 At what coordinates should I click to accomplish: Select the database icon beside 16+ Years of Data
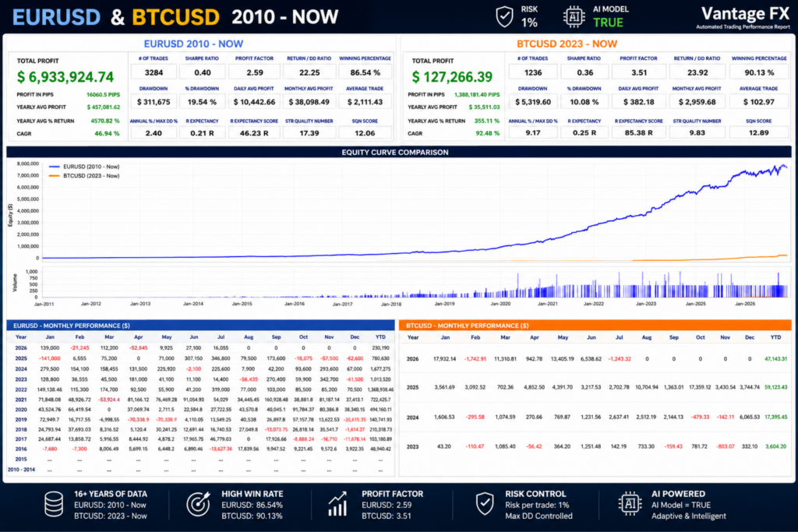54,505
